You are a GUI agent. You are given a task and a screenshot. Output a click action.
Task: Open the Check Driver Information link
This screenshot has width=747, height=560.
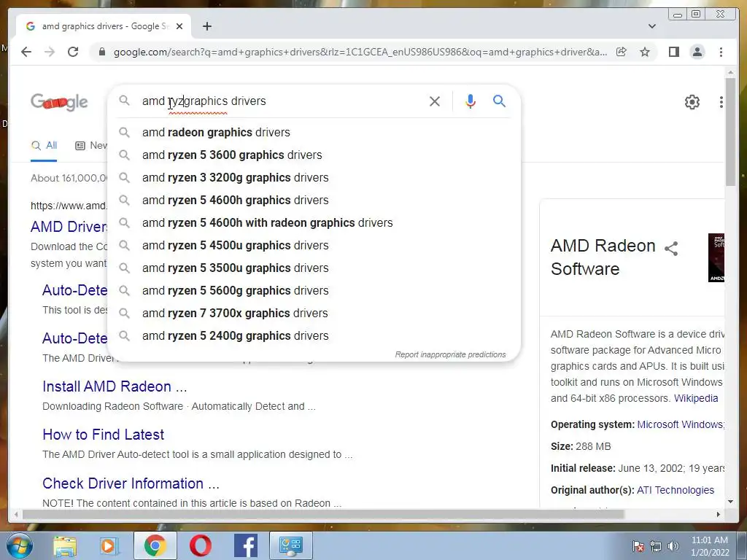(131, 483)
